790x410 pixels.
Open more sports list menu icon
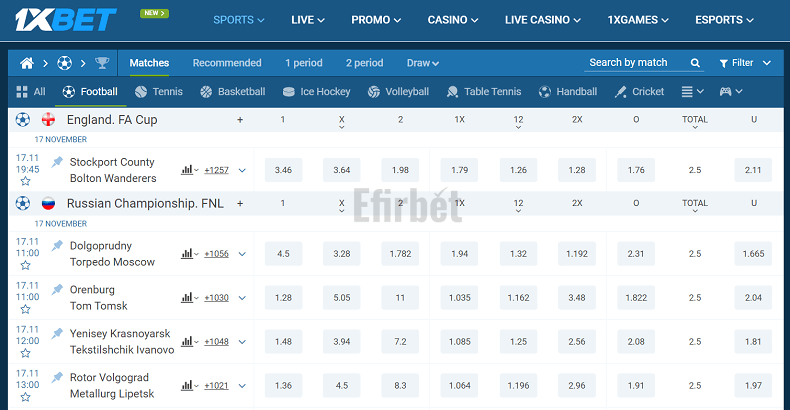tap(692, 92)
